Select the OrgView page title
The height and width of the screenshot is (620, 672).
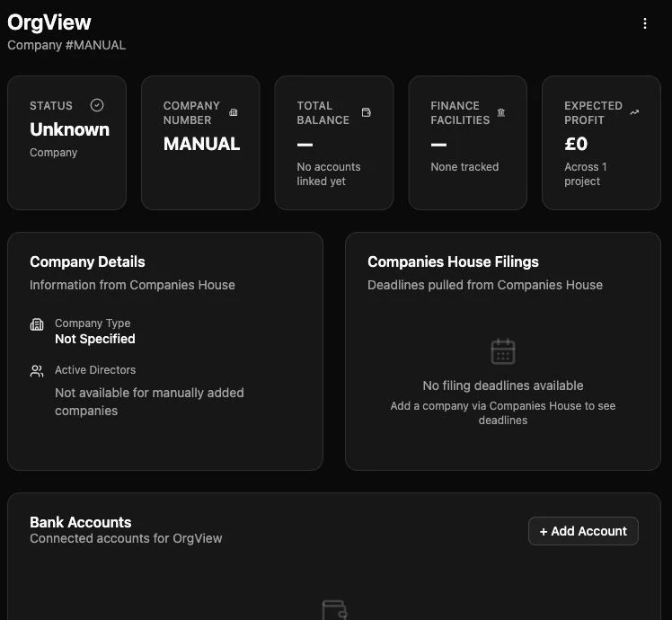(x=49, y=22)
